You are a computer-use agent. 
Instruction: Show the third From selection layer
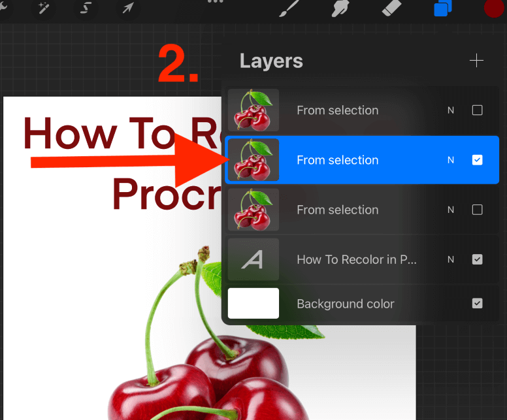(477, 210)
